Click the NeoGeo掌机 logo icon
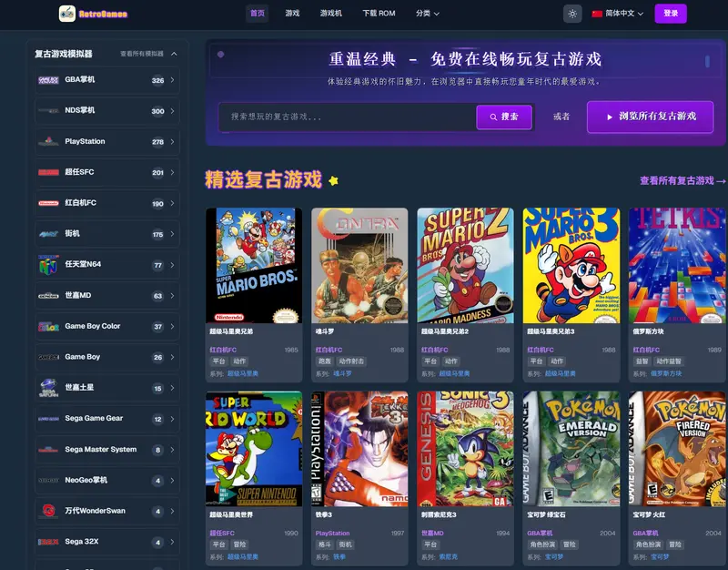The width and height of the screenshot is (728, 570). point(48,480)
